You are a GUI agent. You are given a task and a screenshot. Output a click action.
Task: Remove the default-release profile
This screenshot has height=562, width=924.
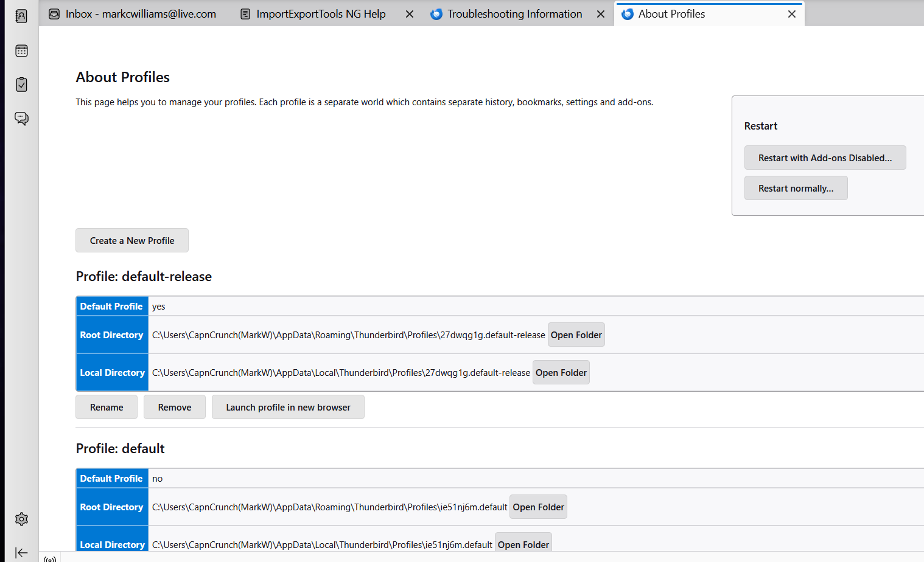pyautogui.click(x=175, y=407)
